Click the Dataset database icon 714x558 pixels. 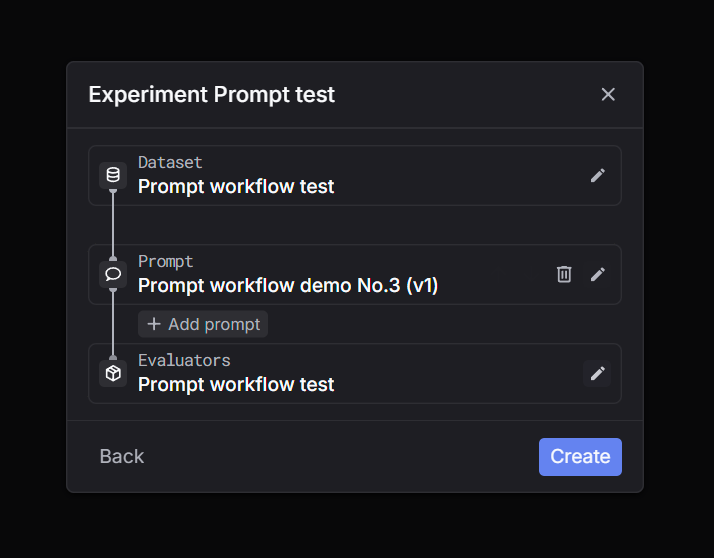click(x=113, y=175)
